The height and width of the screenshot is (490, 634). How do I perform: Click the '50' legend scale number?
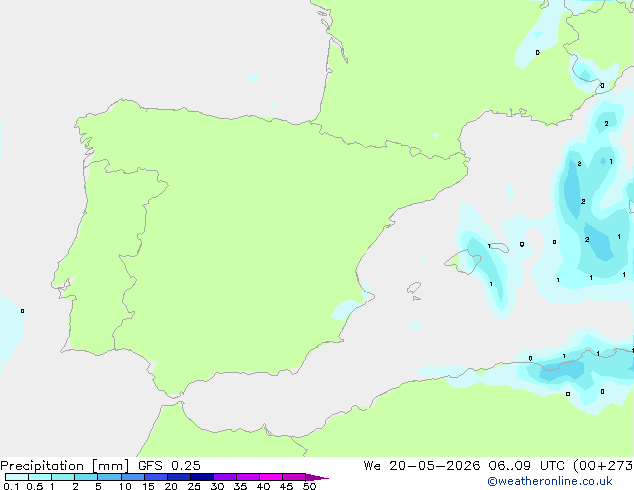tap(309, 486)
